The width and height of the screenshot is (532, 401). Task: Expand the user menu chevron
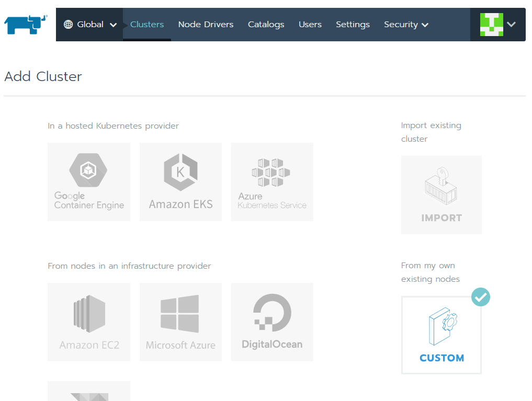tap(511, 25)
